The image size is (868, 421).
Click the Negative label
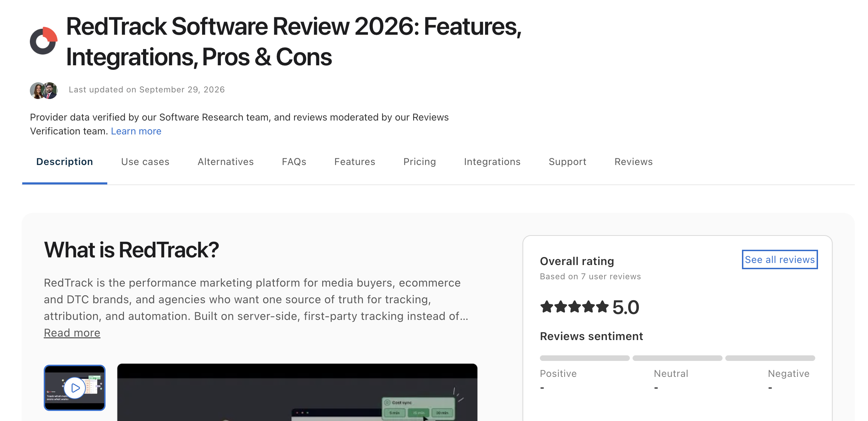pyautogui.click(x=789, y=374)
